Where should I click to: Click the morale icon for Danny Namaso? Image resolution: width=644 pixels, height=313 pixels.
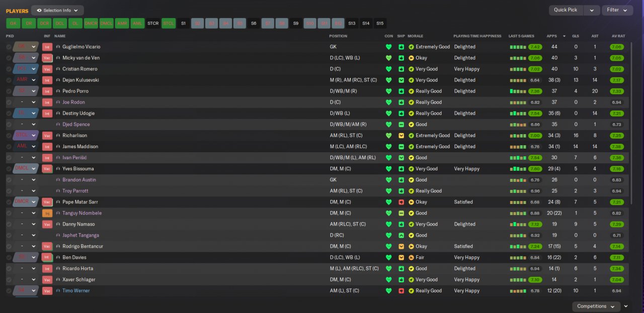[411, 224]
